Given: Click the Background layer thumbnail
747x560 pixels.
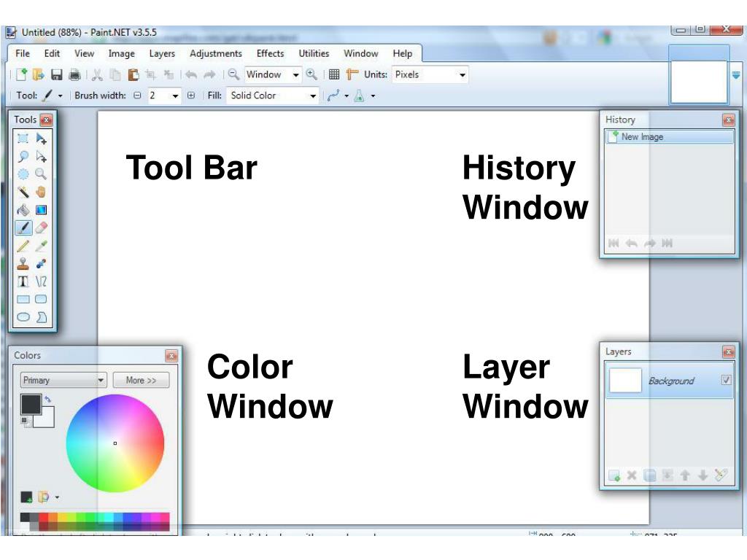Looking at the screenshot, I should (x=625, y=381).
